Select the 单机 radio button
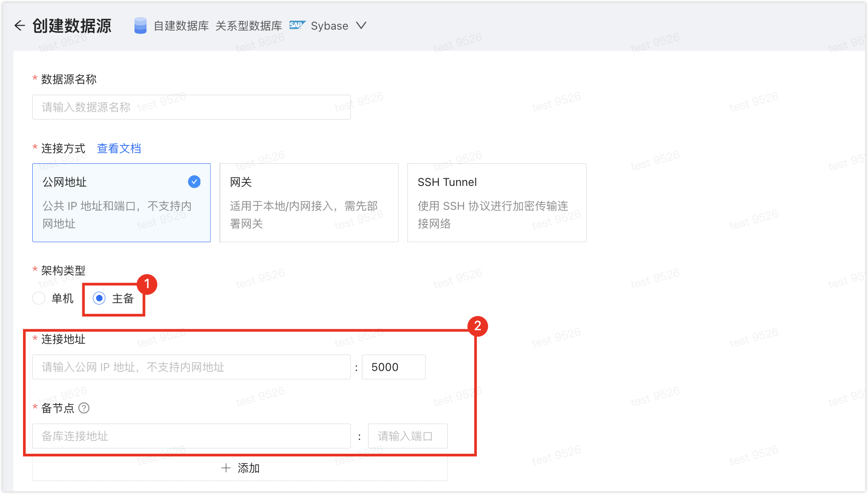 pyautogui.click(x=39, y=298)
